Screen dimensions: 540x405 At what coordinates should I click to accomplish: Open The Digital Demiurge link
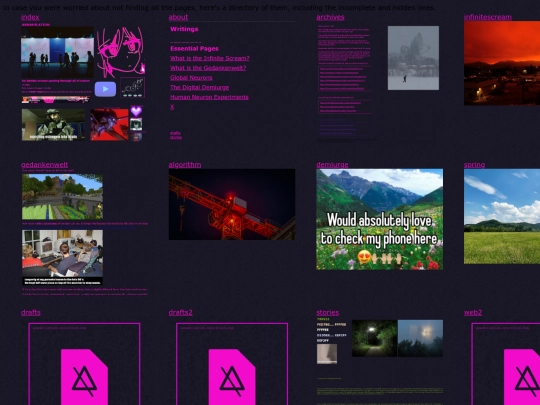199,87
